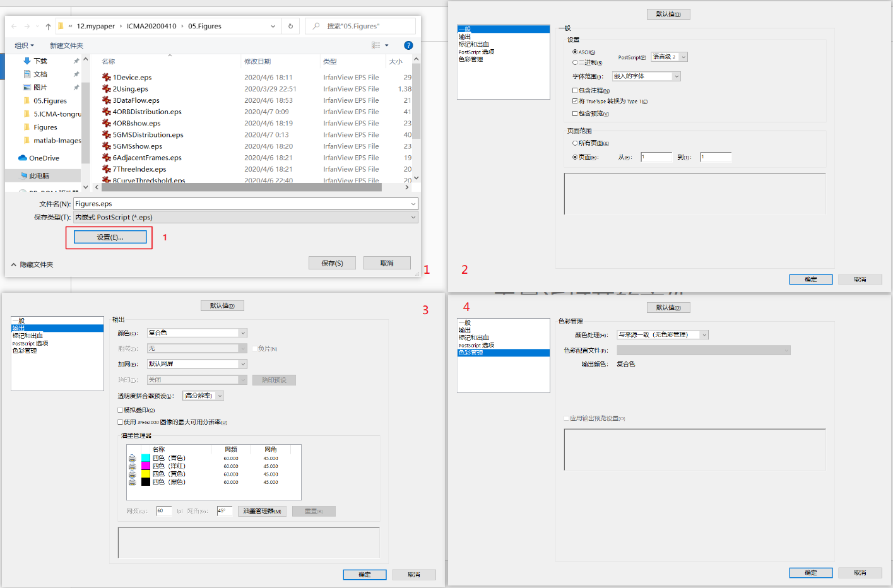
Task: Click the back navigation arrow
Action: (14, 26)
